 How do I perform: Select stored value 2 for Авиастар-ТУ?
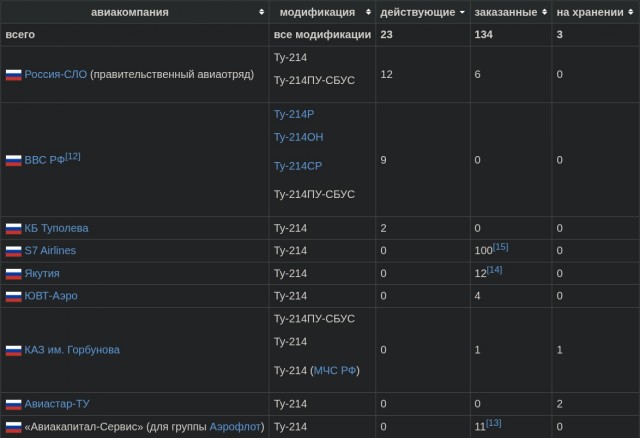[x=560, y=404]
